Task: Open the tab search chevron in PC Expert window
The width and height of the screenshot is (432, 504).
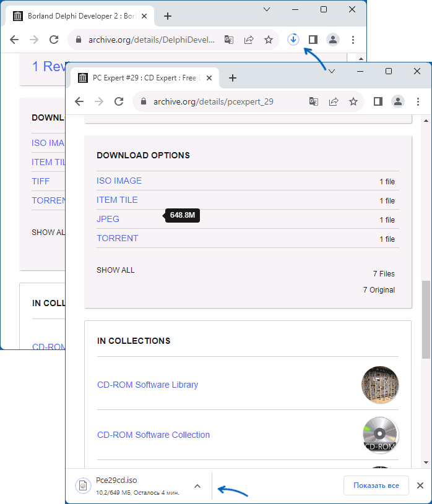Action: (x=332, y=71)
